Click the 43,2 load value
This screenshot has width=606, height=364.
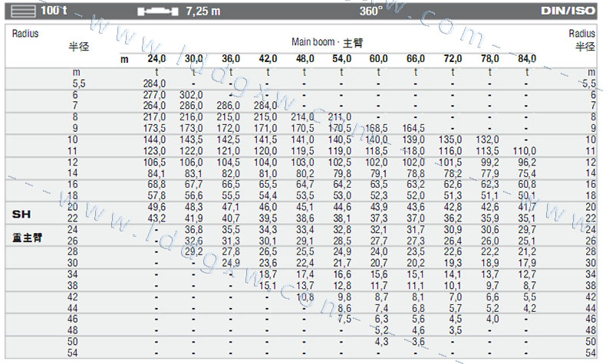[156, 218]
